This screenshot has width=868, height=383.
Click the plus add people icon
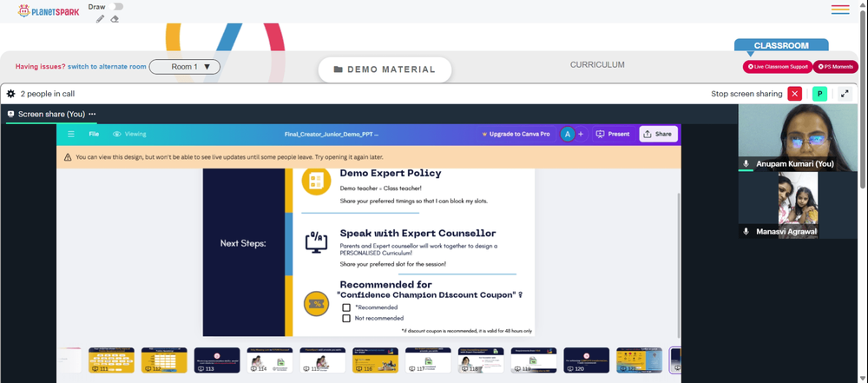pyautogui.click(x=581, y=134)
